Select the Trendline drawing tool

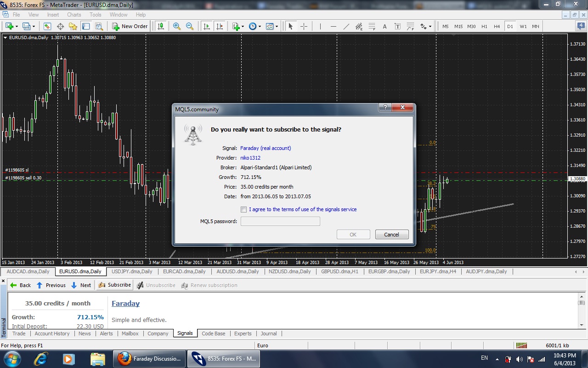tap(346, 26)
